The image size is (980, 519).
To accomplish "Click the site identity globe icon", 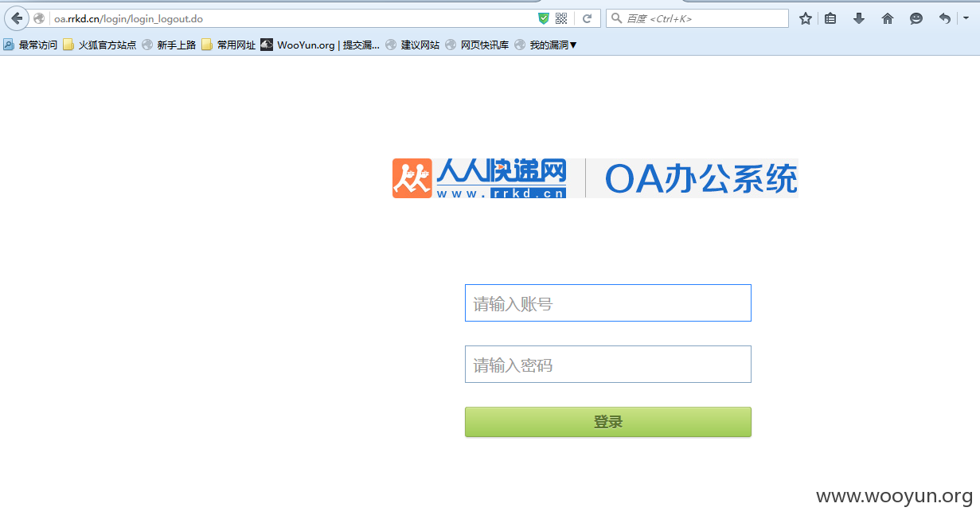I will tap(39, 18).
